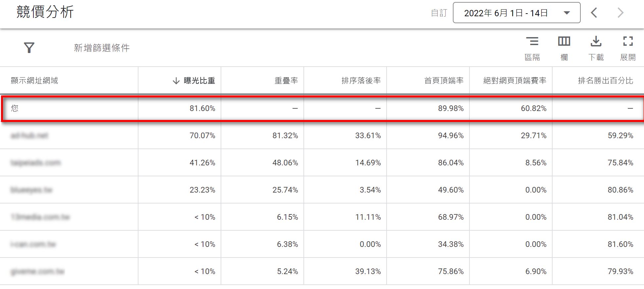Sort by 重疊率 column header
The image size is (644, 289).
point(286,81)
